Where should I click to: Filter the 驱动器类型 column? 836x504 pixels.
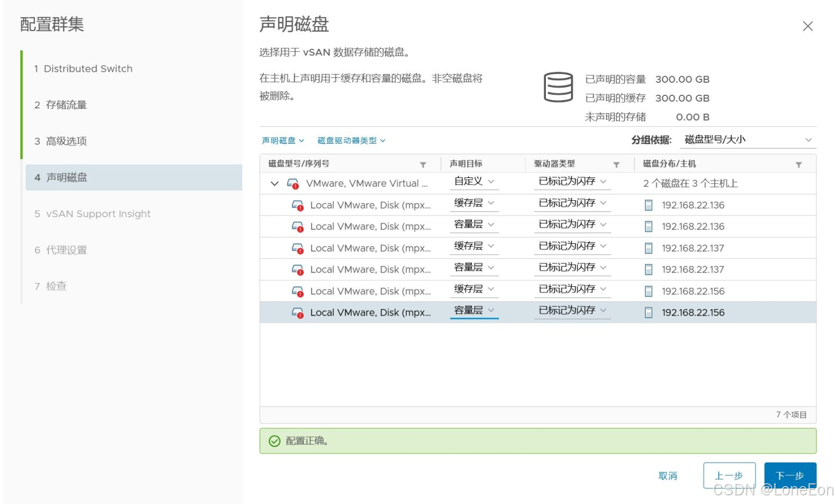click(x=617, y=164)
